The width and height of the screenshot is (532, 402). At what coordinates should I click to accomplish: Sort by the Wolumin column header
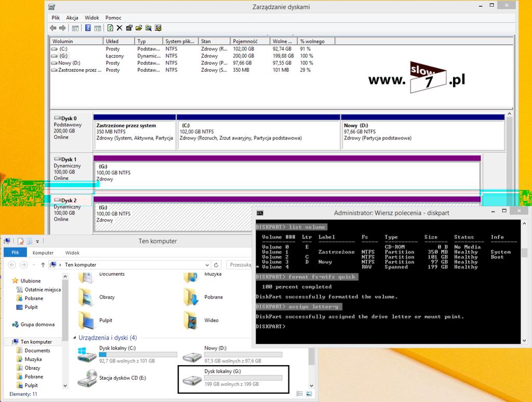coord(77,41)
